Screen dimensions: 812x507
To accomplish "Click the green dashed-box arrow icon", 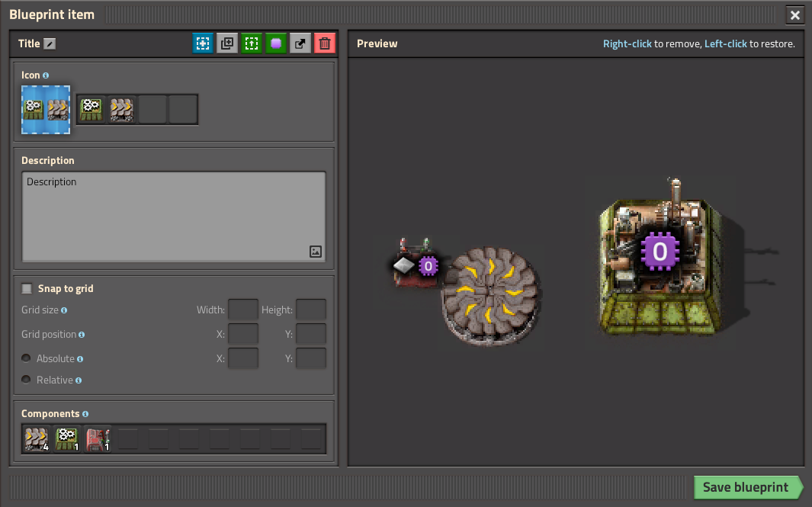I will [251, 43].
